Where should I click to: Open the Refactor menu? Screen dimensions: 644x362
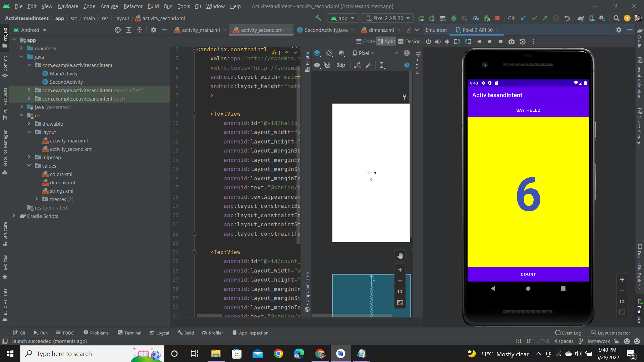133,6
